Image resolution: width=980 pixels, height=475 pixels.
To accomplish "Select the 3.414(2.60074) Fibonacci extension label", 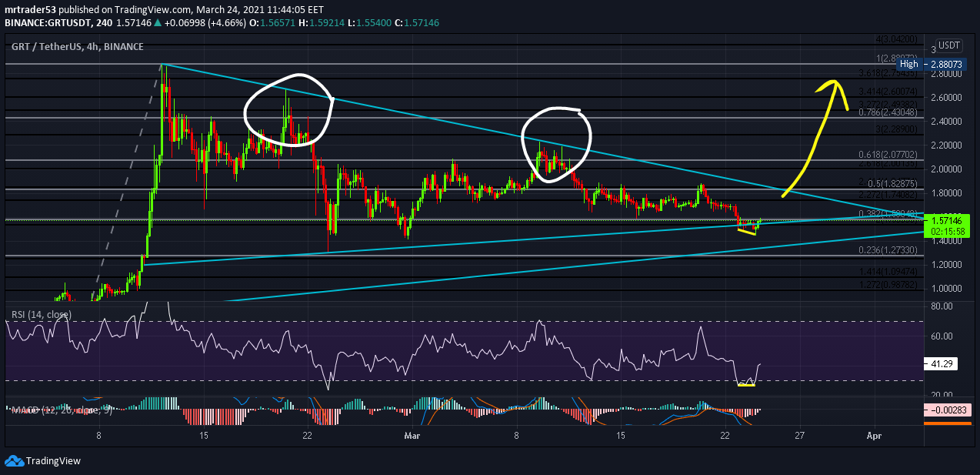I will 886,92.
